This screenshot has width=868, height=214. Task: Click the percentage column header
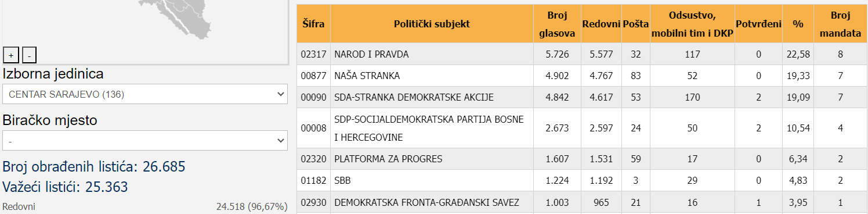point(798,24)
